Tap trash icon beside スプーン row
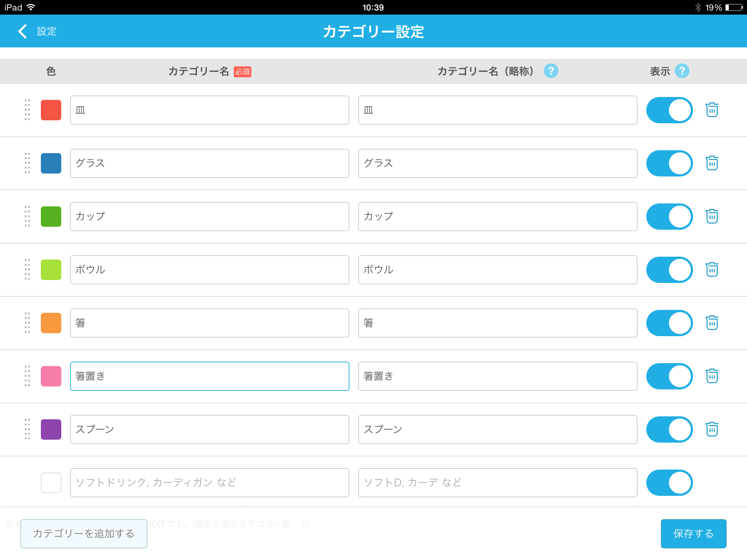 pyautogui.click(x=712, y=429)
